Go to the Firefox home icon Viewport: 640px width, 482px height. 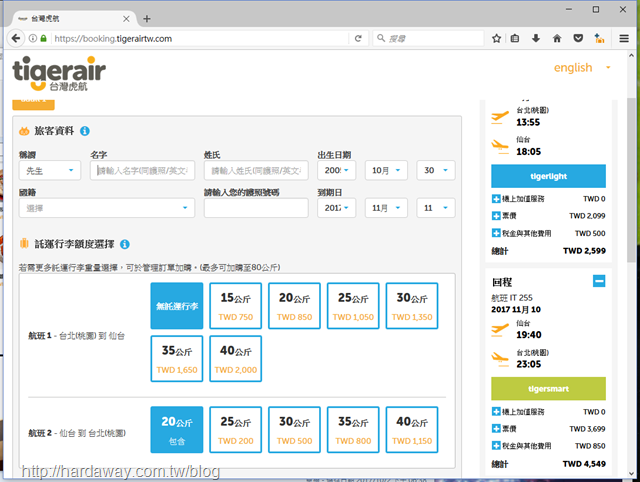(557, 38)
